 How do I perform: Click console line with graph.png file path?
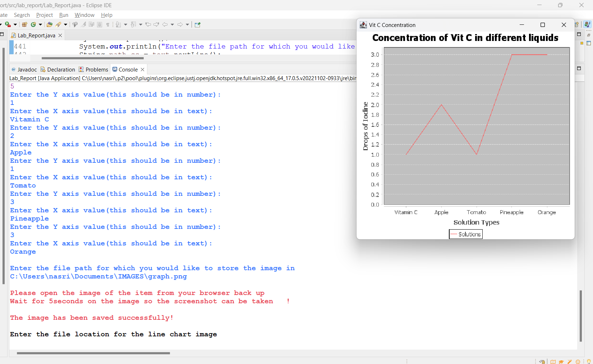(x=98, y=276)
